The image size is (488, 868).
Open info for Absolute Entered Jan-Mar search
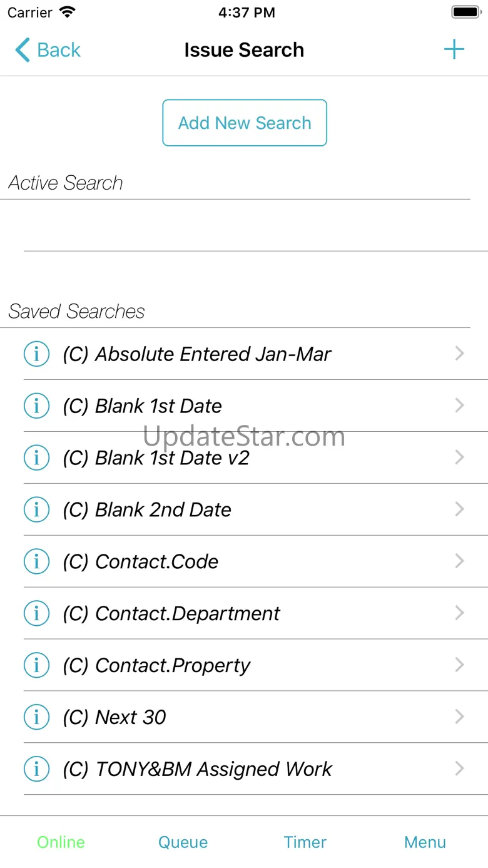coord(36,354)
